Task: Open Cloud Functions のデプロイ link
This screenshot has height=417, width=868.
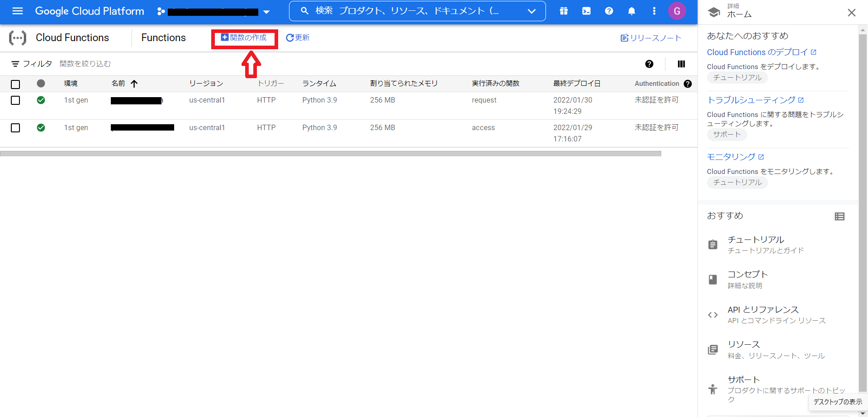Action: 762,52
